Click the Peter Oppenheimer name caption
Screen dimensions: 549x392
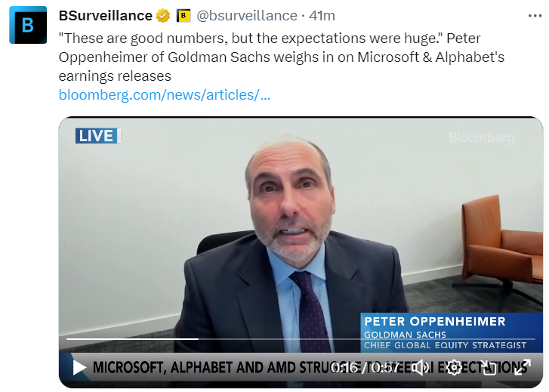(x=434, y=322)
